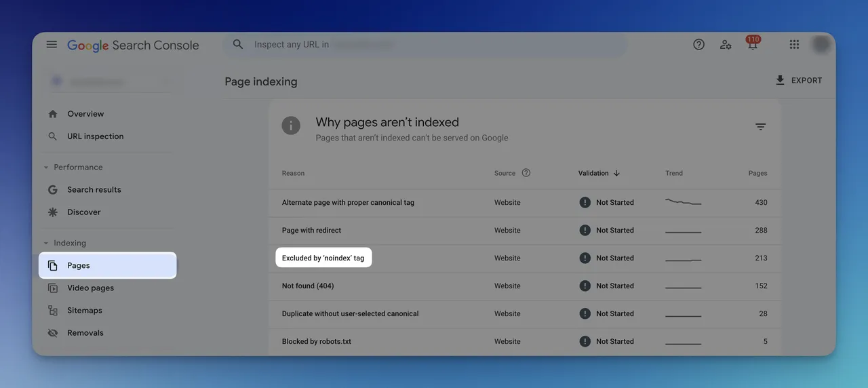
Task: Open Duplicate without user-selected canonical row
Action: point(525,314)
